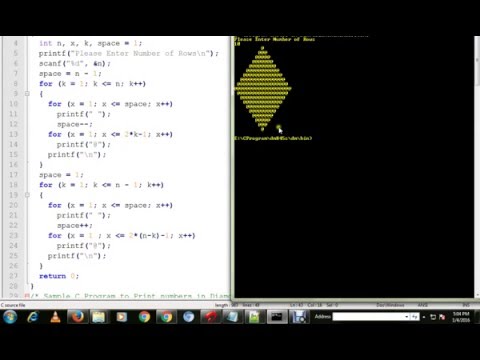Open the Windows Start menu orb
Viewport: 480px width, 360px height.
point(10,317)
